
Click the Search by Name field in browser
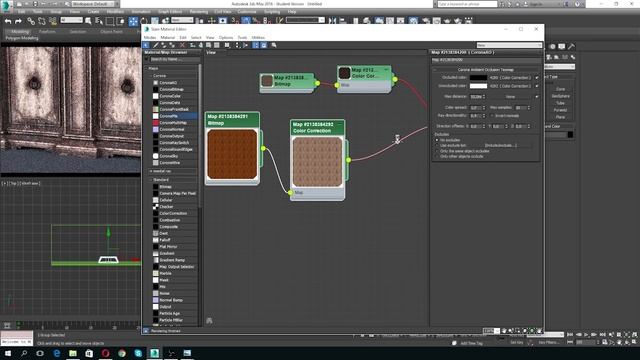click(174, 60)
